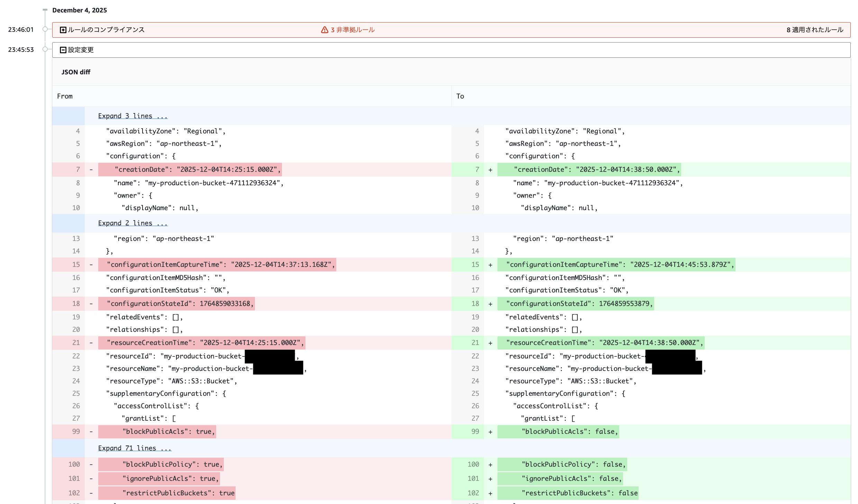Click the timeline circle at 23:45:53
This screenshot has width=858, height=504.
pyautogui.click(x=45, y=49)
